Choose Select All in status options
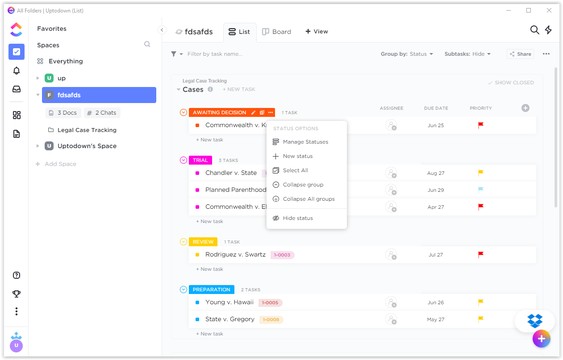This screenshot has width=563, height=360. [x=295, y=170]
